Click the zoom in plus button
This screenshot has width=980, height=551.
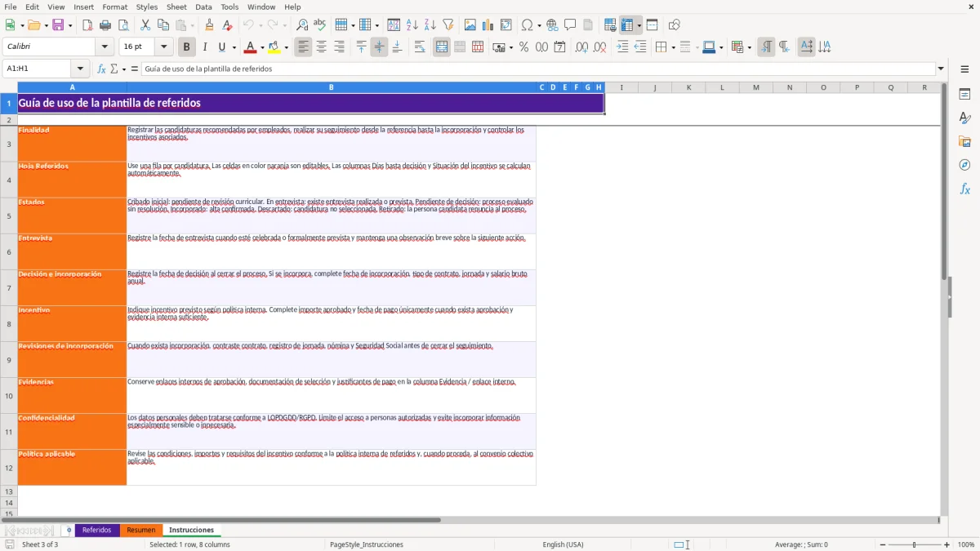(x=947, y=544)
